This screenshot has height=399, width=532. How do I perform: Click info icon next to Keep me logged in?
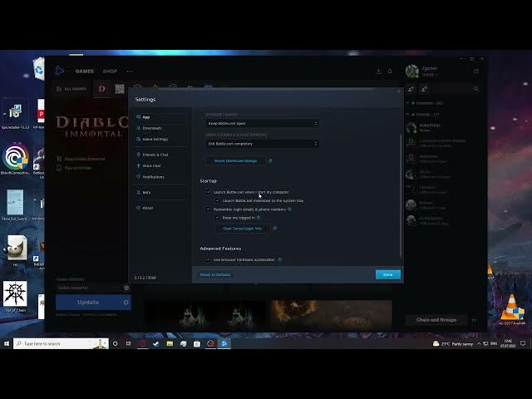click(x=259, y=218)
